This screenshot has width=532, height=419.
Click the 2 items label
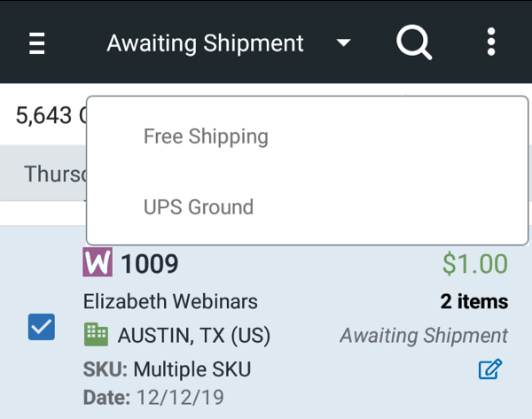pos(474,301)
